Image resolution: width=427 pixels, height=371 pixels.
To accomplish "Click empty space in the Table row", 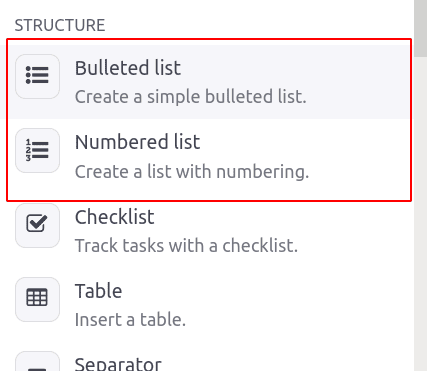I will (300, 299).
